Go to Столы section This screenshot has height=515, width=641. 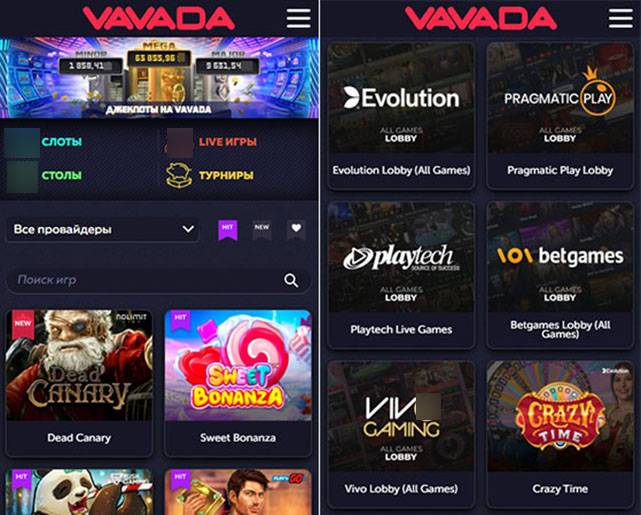[x=61, y=175]
